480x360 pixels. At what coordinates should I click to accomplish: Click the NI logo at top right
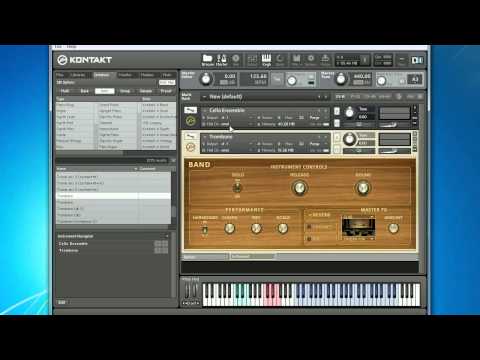[417, 60]
